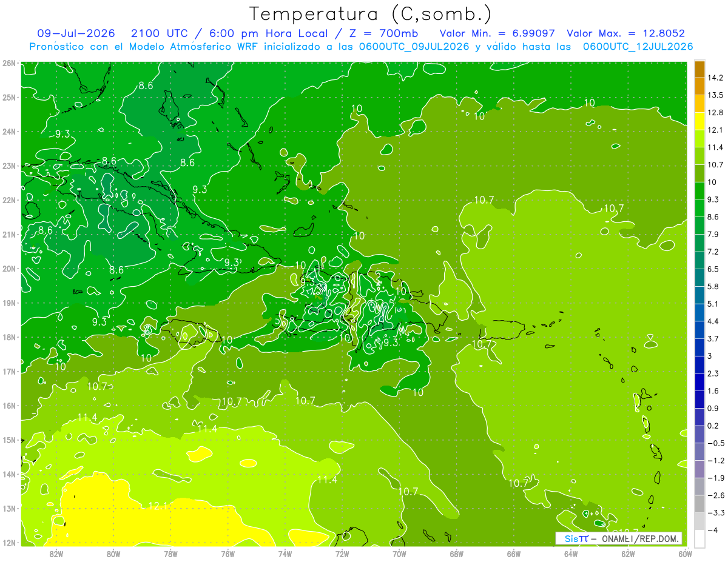Image resolution: width=728 pixels, height=562 pixels.
Task: Click the 15N latitude axis label
Action: click(8, 440)
